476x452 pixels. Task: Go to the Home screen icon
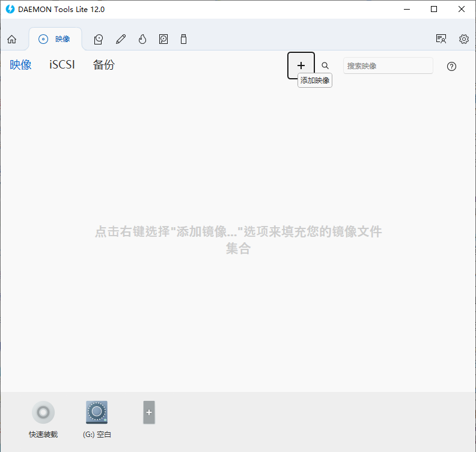click(x=11, y=39)
